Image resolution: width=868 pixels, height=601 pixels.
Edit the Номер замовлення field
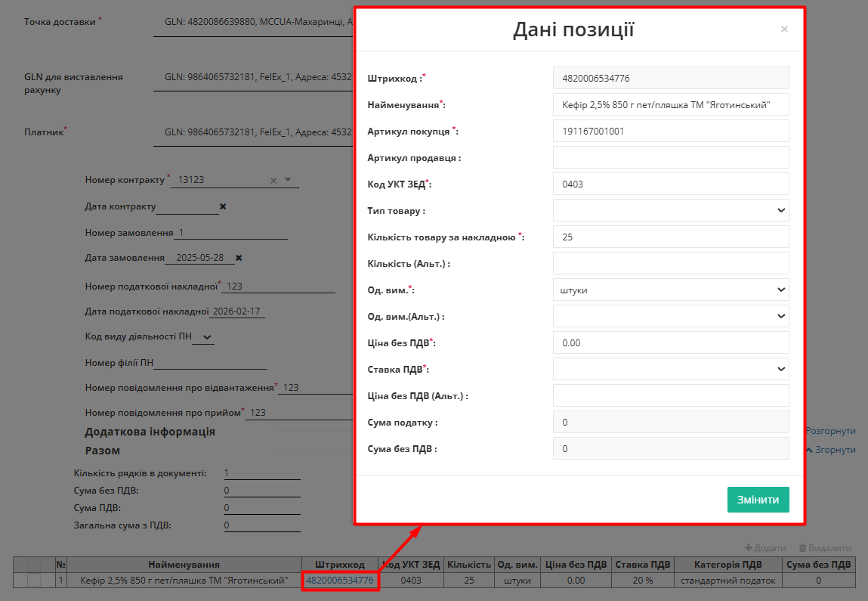pos(231,233)
